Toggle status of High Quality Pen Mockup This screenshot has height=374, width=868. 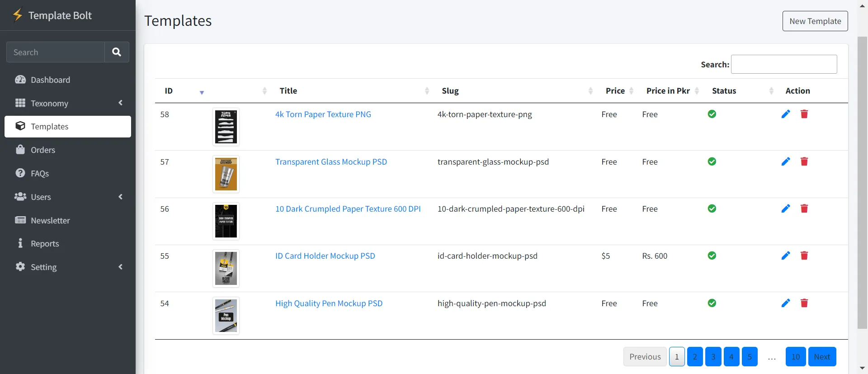712,303
